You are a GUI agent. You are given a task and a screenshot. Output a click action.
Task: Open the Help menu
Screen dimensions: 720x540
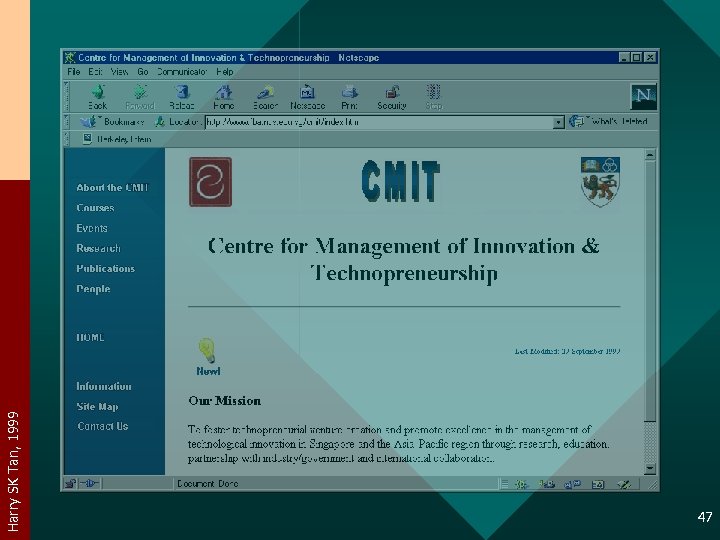point(225,72)
